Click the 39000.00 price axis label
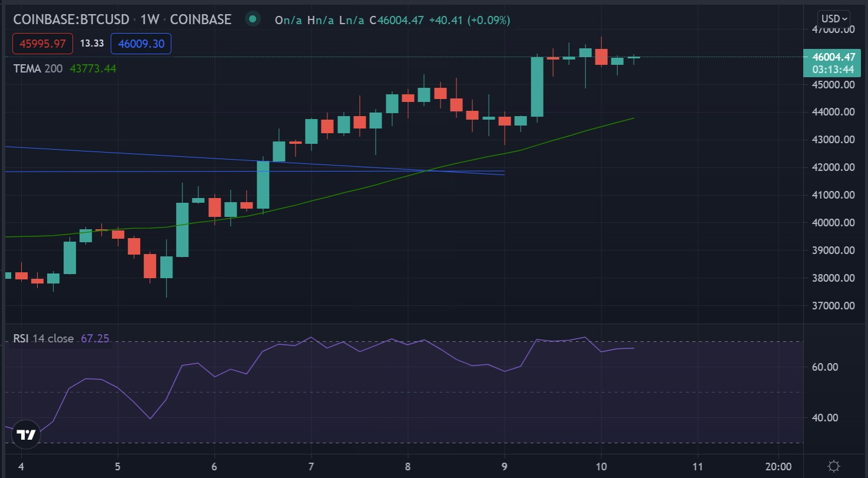Screen dimensions: 868x478 click(833, 250)
